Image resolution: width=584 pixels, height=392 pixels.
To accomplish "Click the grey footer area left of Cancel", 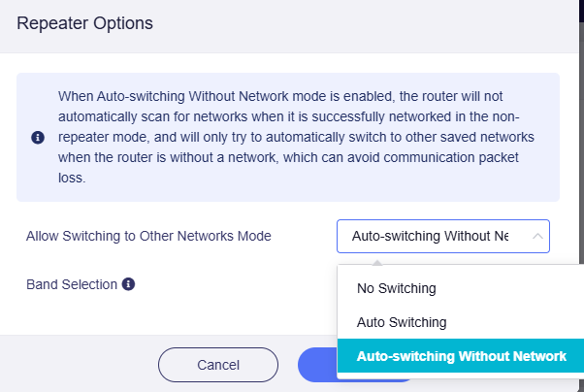I will (x=79, y=363).
